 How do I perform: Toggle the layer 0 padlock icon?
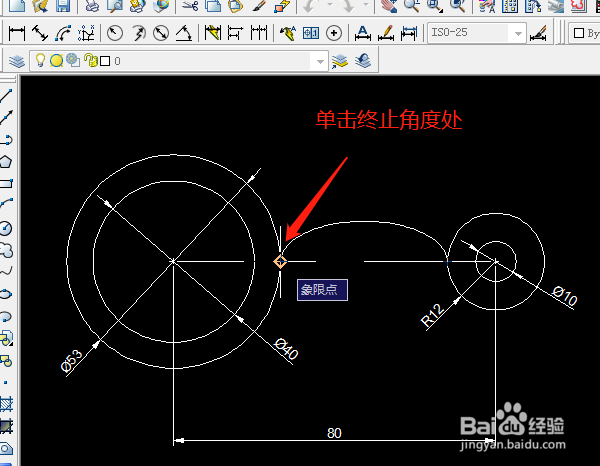click(x=91, y=60)
